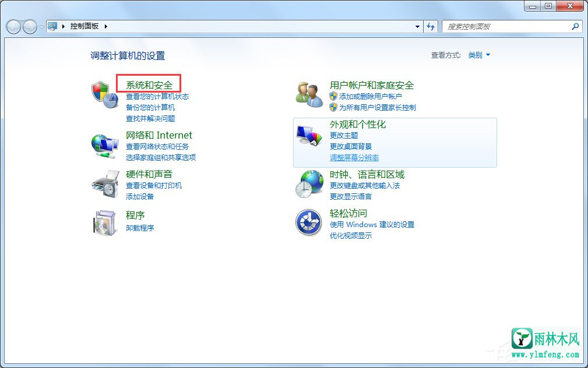Open the recent pages dropdown arrow

tap(41, 27)
